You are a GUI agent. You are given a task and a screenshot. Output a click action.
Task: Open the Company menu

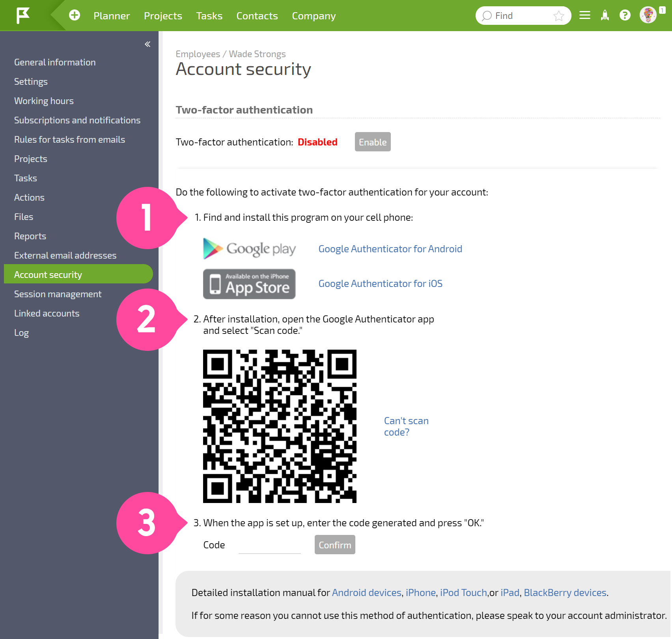(x=314, y=16)
